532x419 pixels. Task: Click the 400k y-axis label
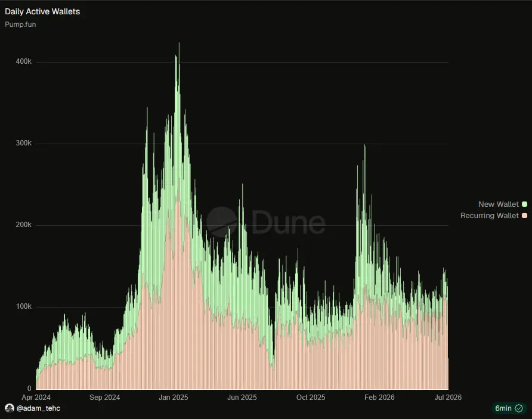(x=23, y=61)
